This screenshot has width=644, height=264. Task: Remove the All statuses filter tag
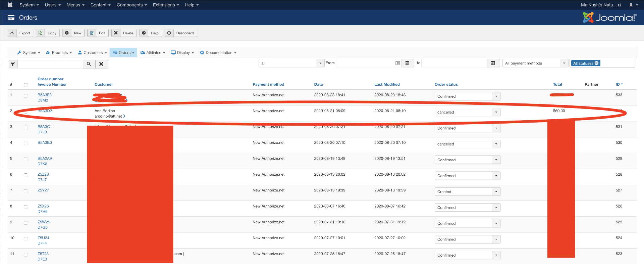tap(596, 63)
